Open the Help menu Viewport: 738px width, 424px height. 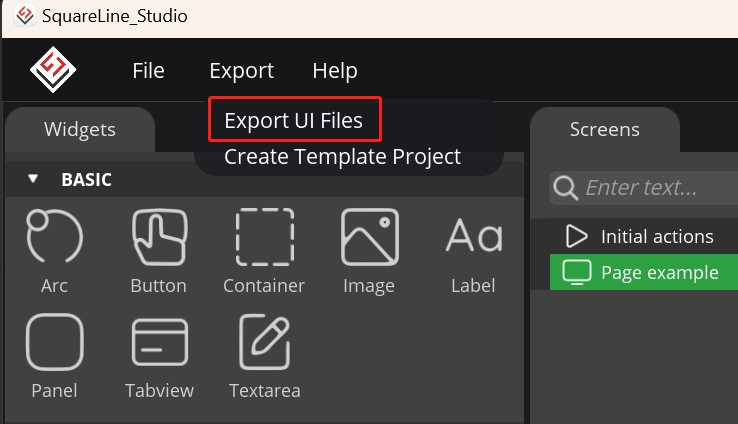335,71
